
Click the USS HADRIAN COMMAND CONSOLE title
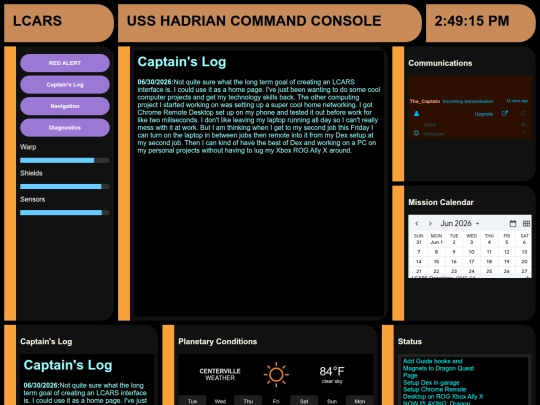pyautogui.click(x=254, y=21)
